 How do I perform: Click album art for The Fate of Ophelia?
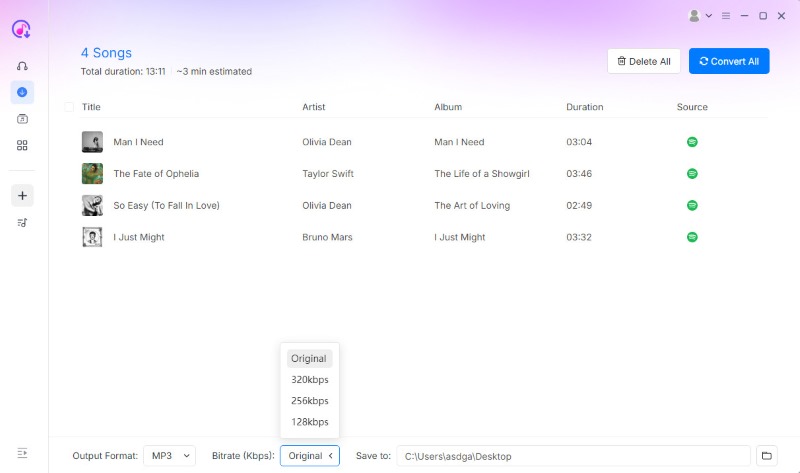(x=92, y=173)
